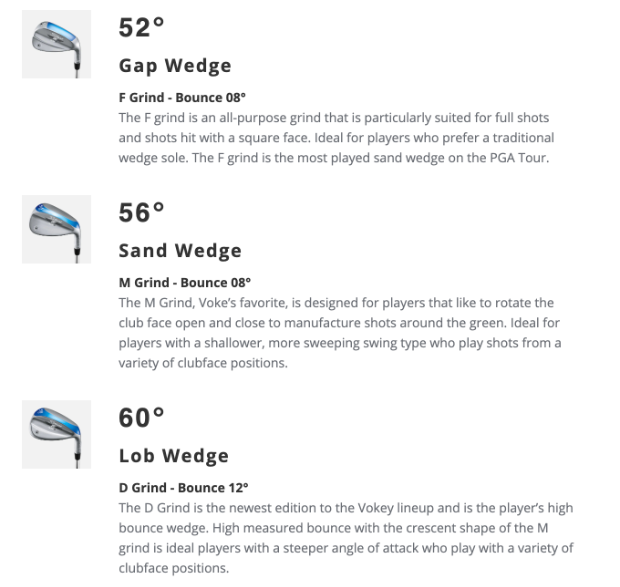Click the 60° Lob Wedge thumbnail image

pos(56,434)
